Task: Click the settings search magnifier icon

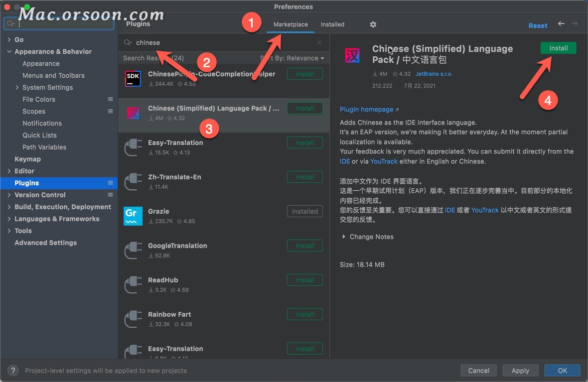Action: coord(10,23)
